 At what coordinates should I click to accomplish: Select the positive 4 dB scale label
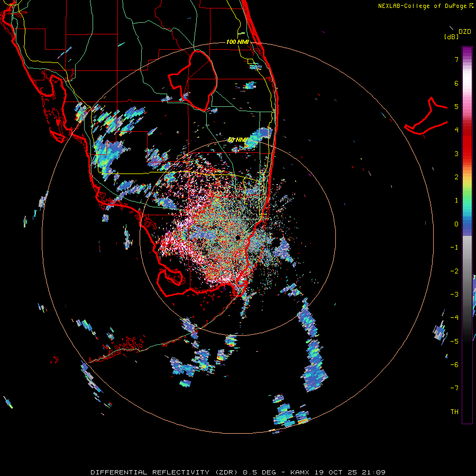coord(456,130)
